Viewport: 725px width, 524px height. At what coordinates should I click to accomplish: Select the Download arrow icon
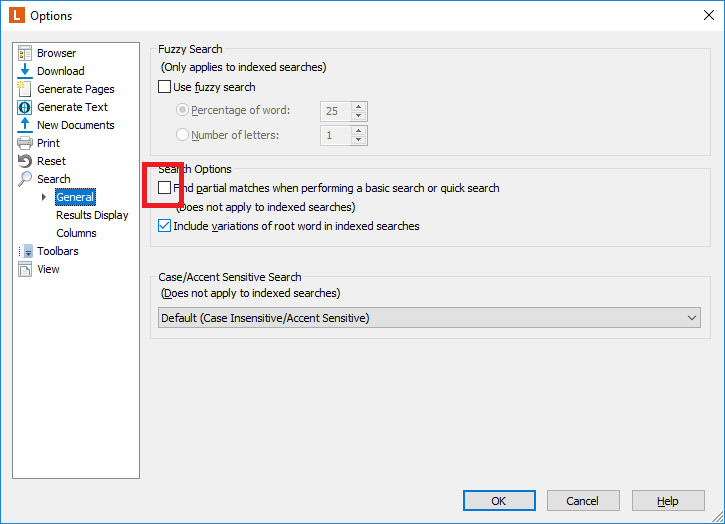pyautogui.click(x=25, y=71)
